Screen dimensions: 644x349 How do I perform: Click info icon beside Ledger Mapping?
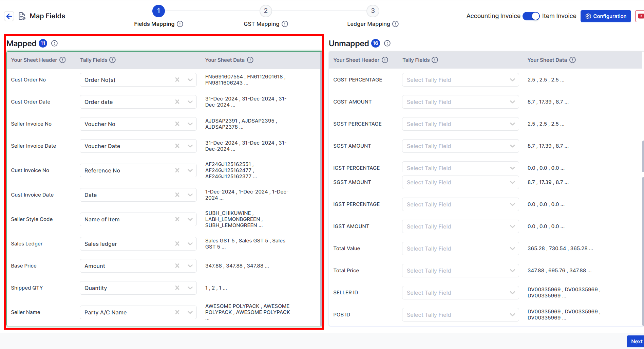395,24
